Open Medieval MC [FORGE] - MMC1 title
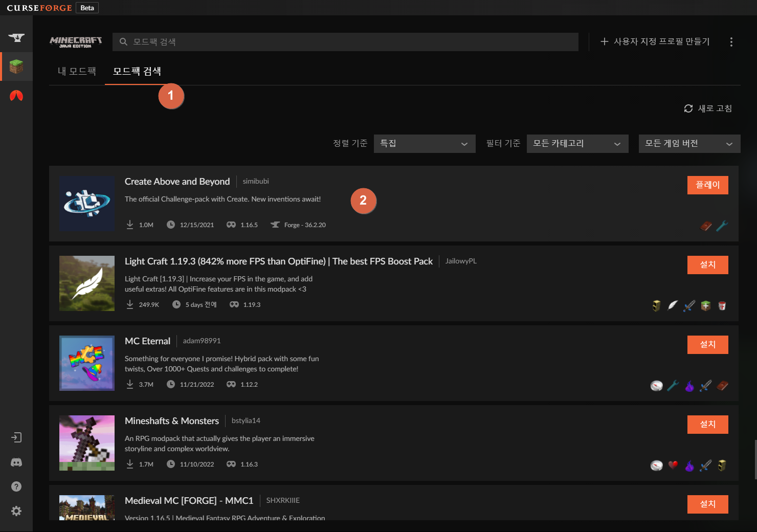Image resolution: width=757 pixels, height=532 pixels. (189, 501)
